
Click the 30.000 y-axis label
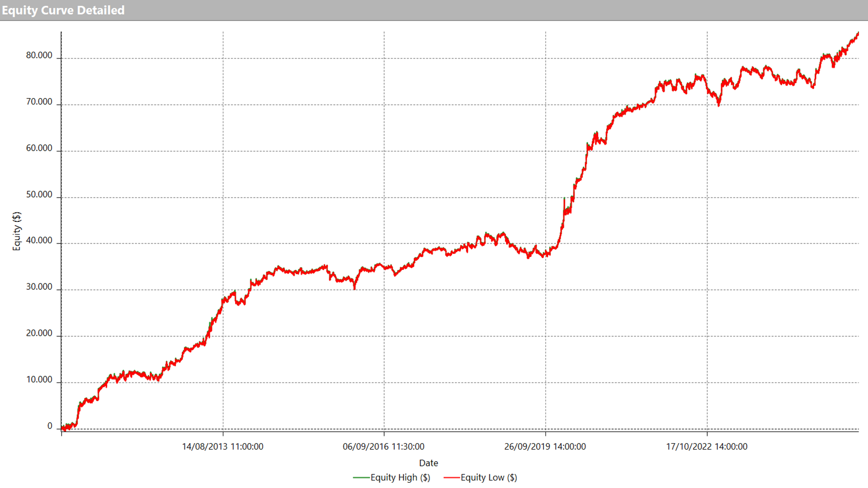pyautogui.click(x=39, y=287)
